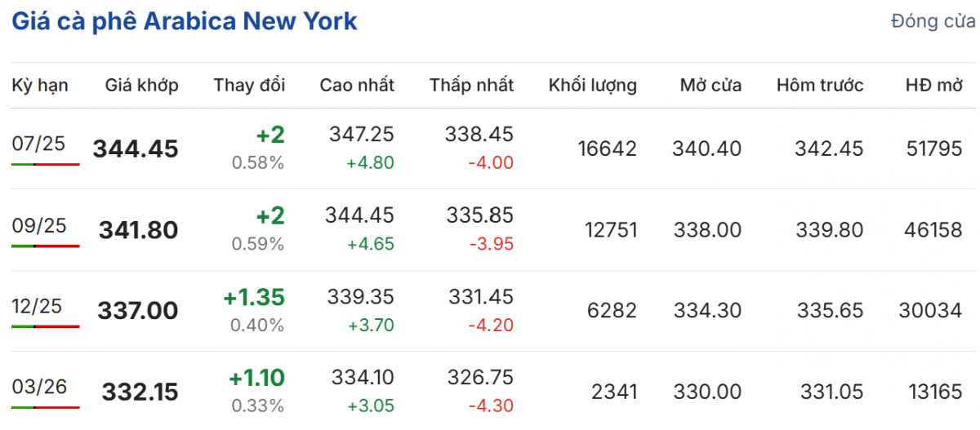Open the 03/26 contract term
Screen dimensions: 980x430
click(38, 386)
